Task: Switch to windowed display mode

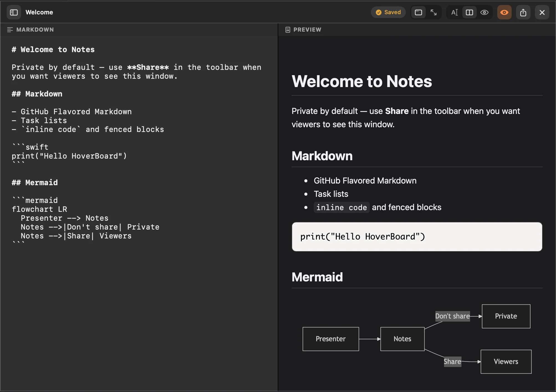Action: click(418, 12)
